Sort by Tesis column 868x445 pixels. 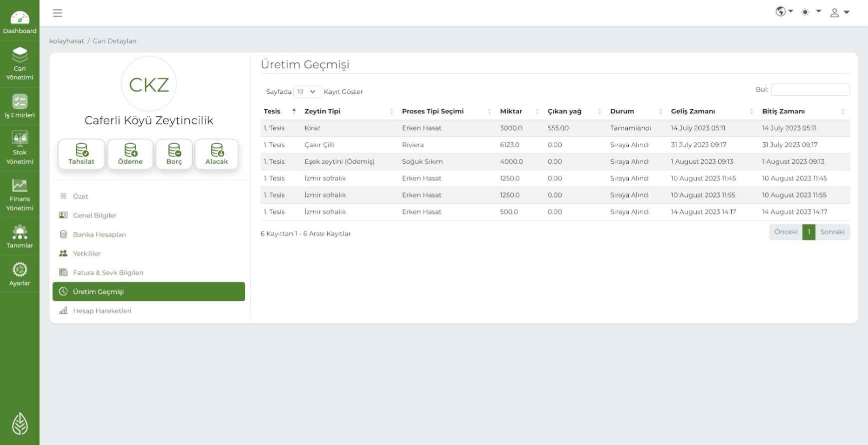coord(280,111)
